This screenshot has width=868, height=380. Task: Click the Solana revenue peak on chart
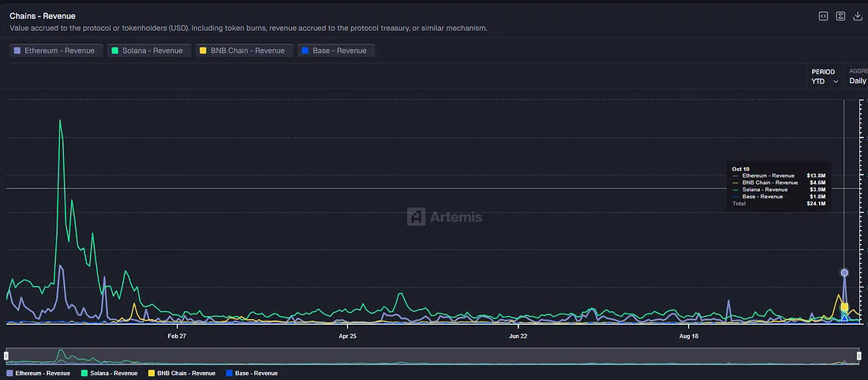click(60, 121)
